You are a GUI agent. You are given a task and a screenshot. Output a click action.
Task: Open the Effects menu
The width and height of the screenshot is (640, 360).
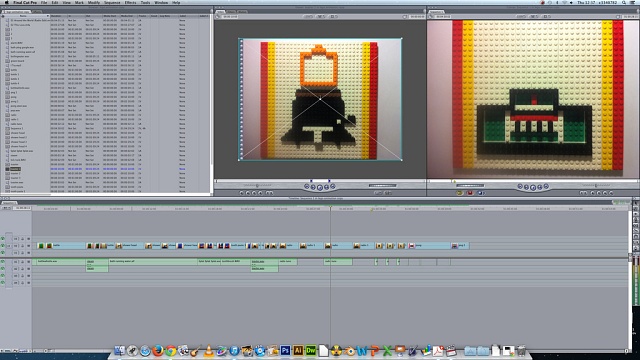coord(131,2)
